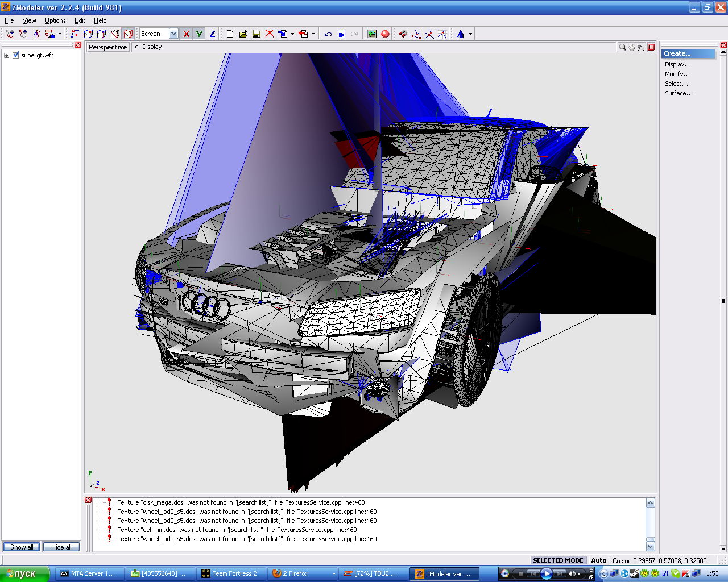Select the polygons level cube icon

pos(101,34)
